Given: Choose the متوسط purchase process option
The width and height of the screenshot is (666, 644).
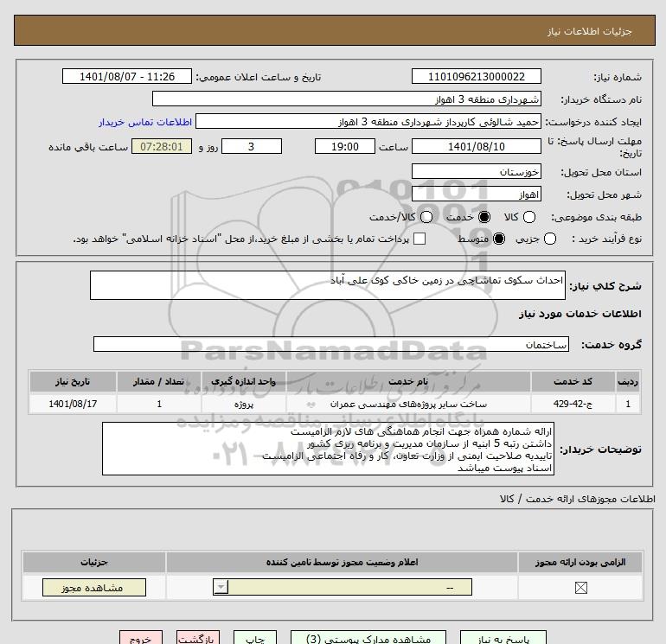Looking at the screenshot, I should (499, 239).
